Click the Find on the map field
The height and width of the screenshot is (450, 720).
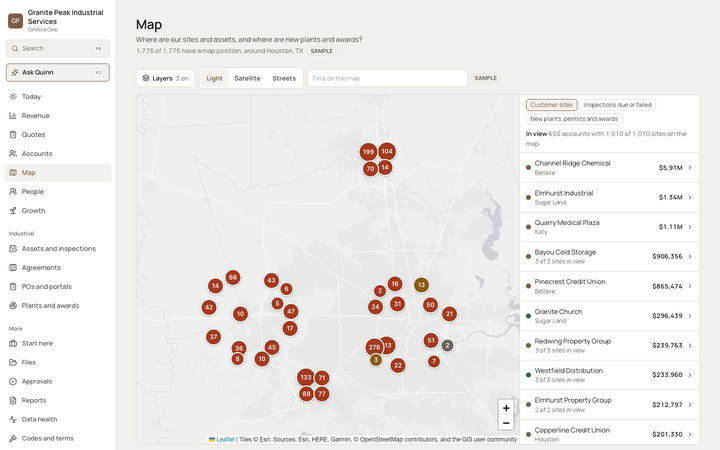tap(387, 78)
